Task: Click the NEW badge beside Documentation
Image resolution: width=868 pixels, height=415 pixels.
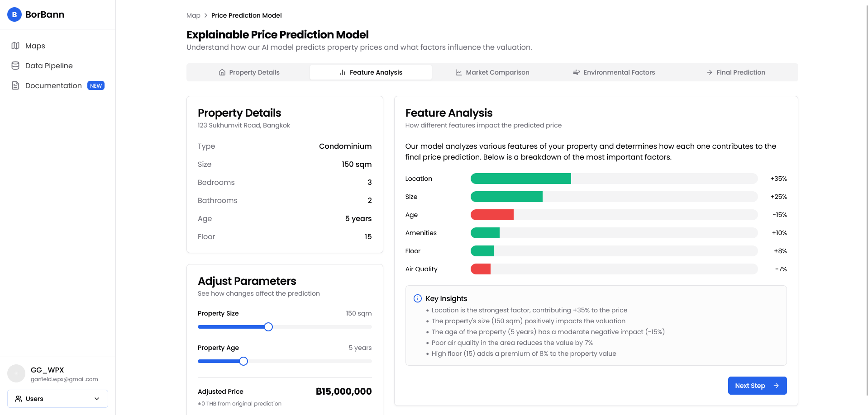Action: pyautogui.click(x=95, y=85)
